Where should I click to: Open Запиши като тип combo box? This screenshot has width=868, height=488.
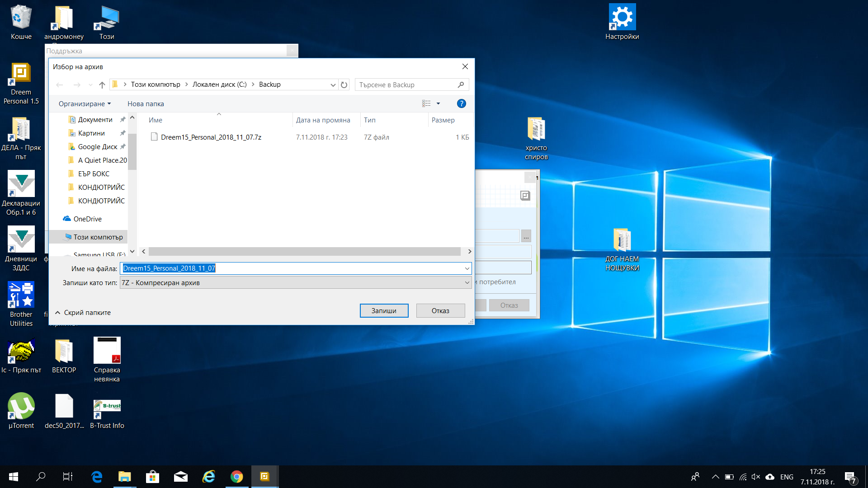(296, 283)
